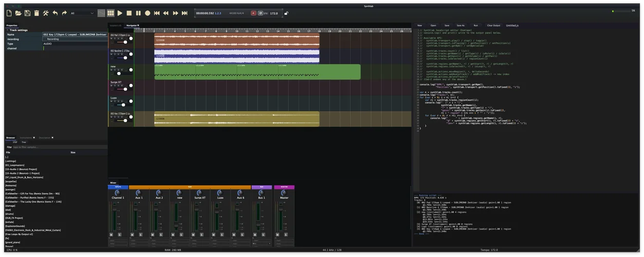Select the Tree browser sub-tab

point(24,142)
